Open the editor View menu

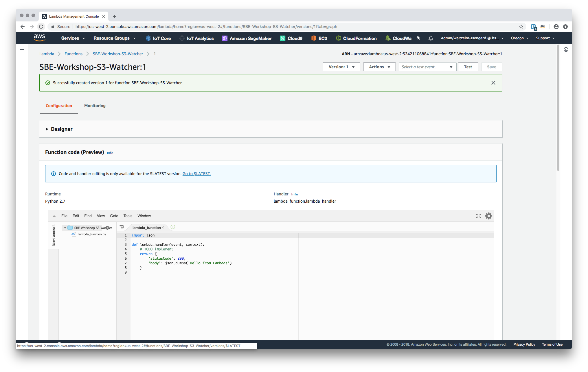tap(101, 216)
